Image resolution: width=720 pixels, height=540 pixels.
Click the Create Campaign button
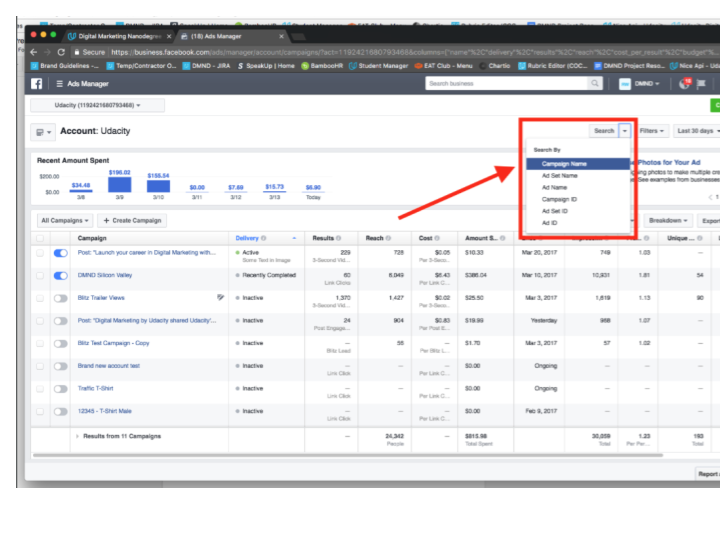[131, 220]
